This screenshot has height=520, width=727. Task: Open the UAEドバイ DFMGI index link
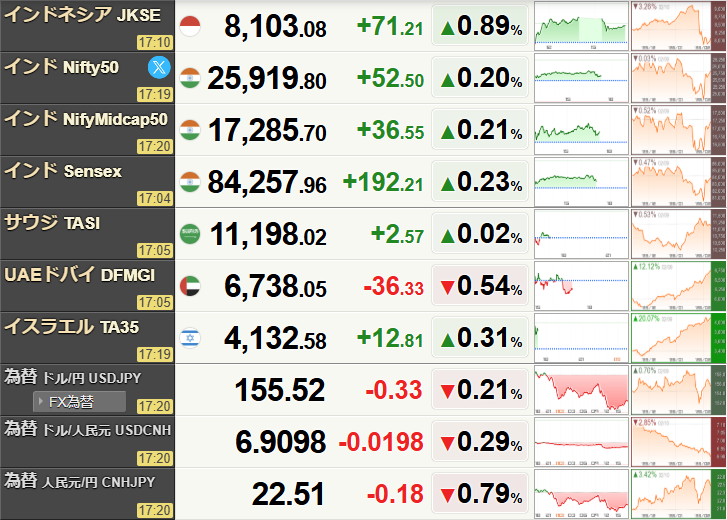(x=79, y=275)
